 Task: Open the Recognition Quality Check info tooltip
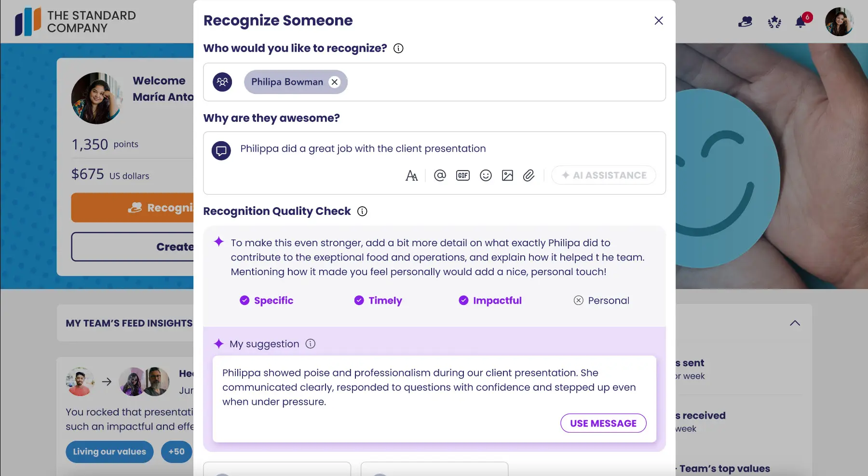coord(362,211)
